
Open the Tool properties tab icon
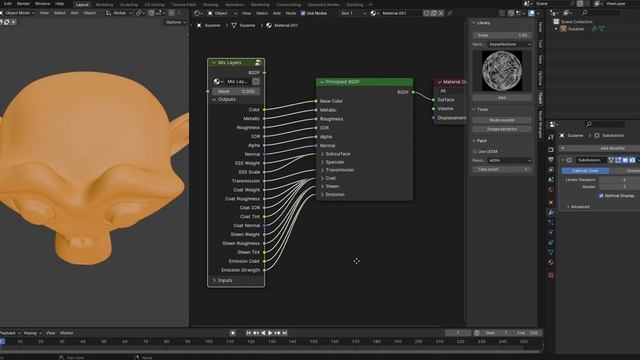pos(551,137)
